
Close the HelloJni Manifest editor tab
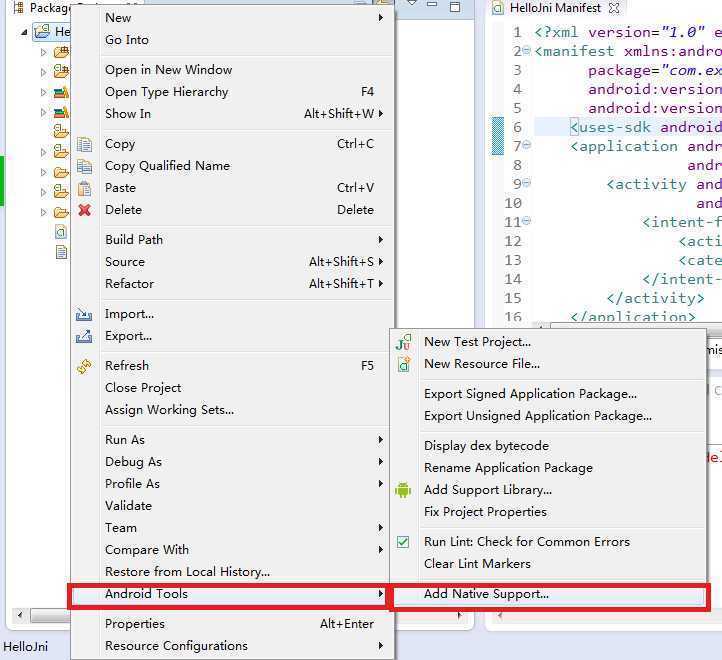coord(614,8)
